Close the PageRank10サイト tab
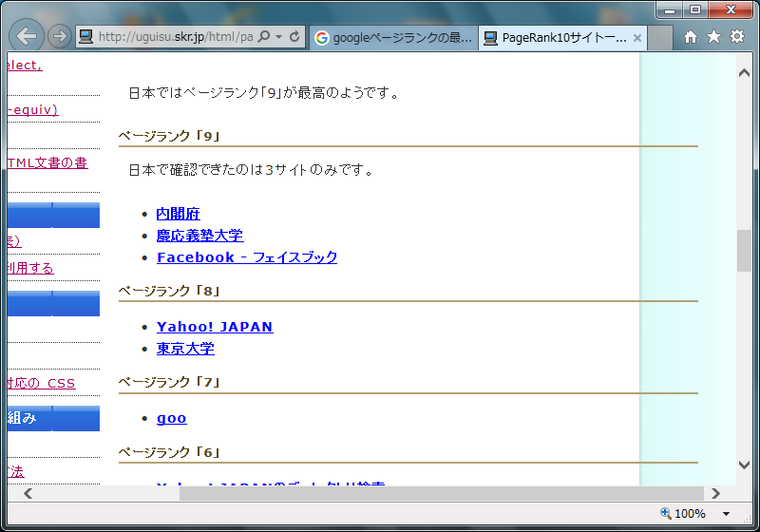The image size is (760, 532). [637, 37]
